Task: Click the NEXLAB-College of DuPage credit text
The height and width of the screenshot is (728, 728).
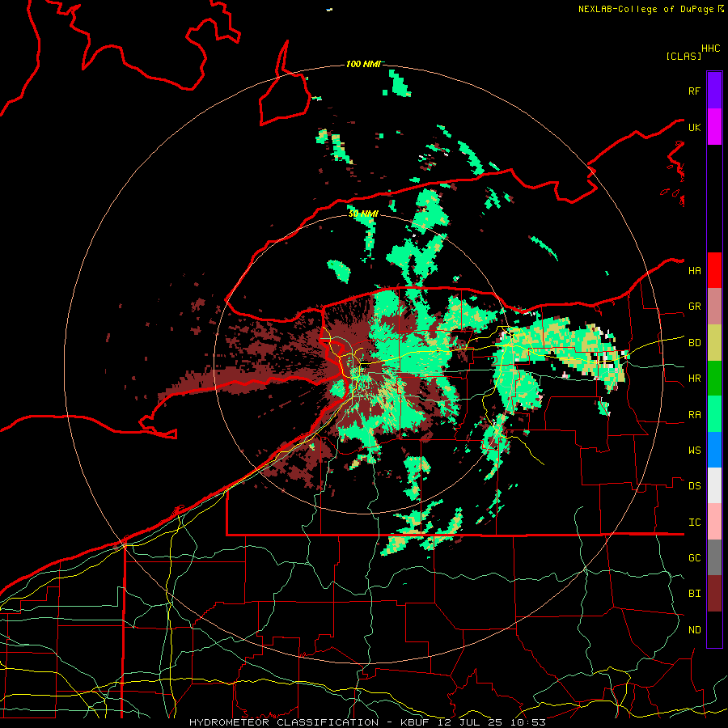Action: 645,9
